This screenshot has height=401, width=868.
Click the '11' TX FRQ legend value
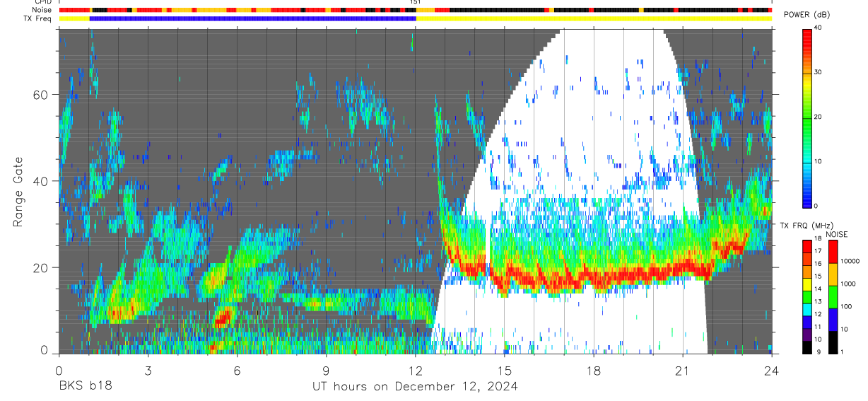pos(818,327)
